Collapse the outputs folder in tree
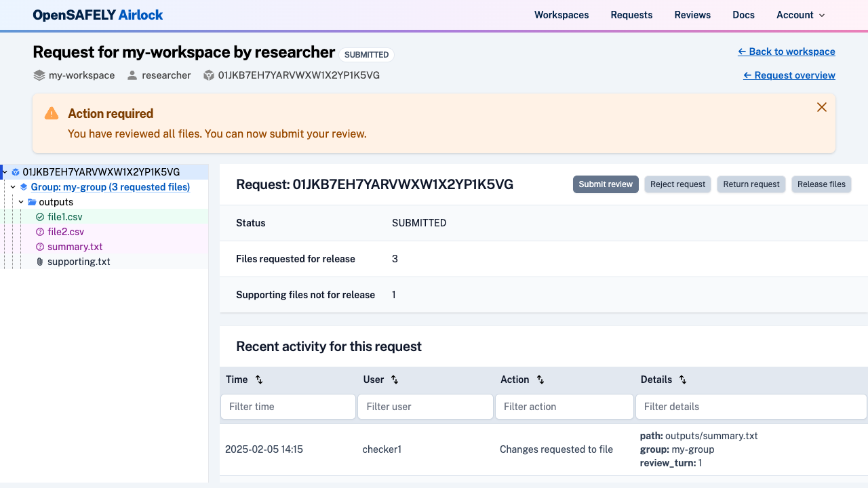The height and width of the screenshot is (488, 868). point(21,202)
